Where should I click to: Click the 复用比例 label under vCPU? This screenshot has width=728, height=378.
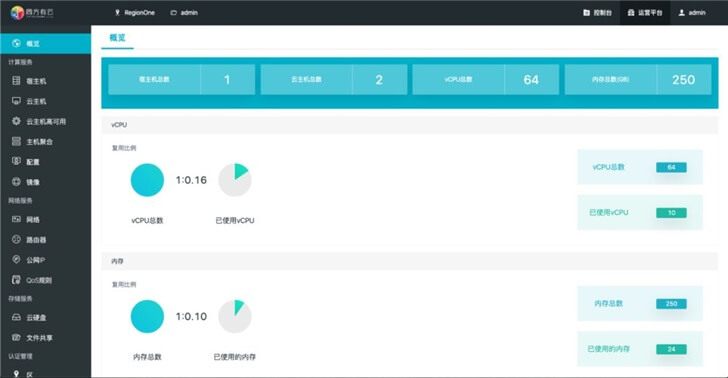(124, 148)
